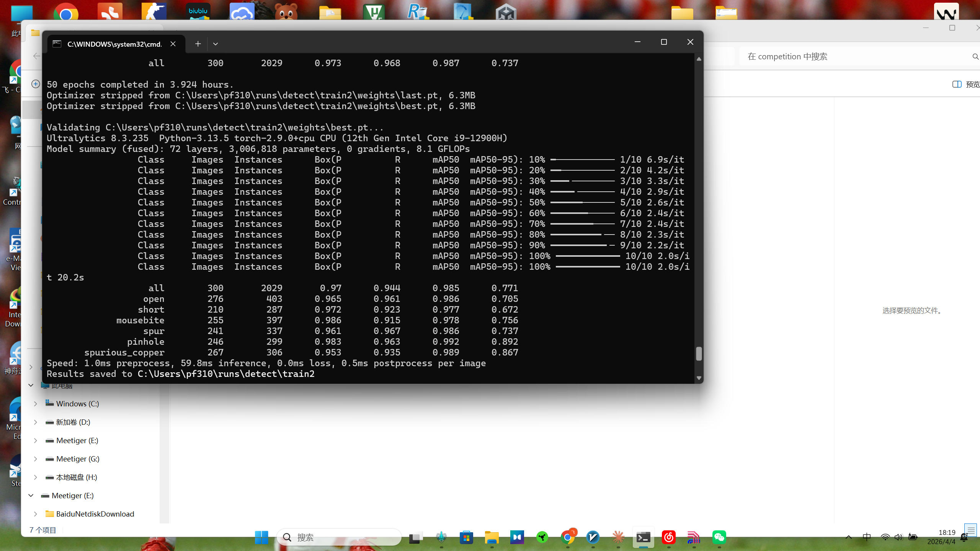Screen dimensions: 980x551
Task: Select the C:\WINDOWS\system32\cmd.exe tab
Action: (x=114, y=44)
